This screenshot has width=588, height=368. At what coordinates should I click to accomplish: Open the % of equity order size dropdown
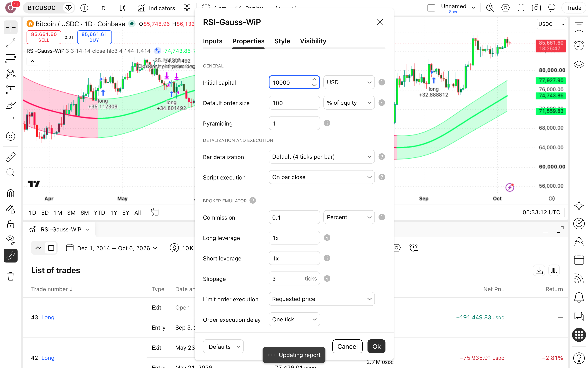click(349, 103)
